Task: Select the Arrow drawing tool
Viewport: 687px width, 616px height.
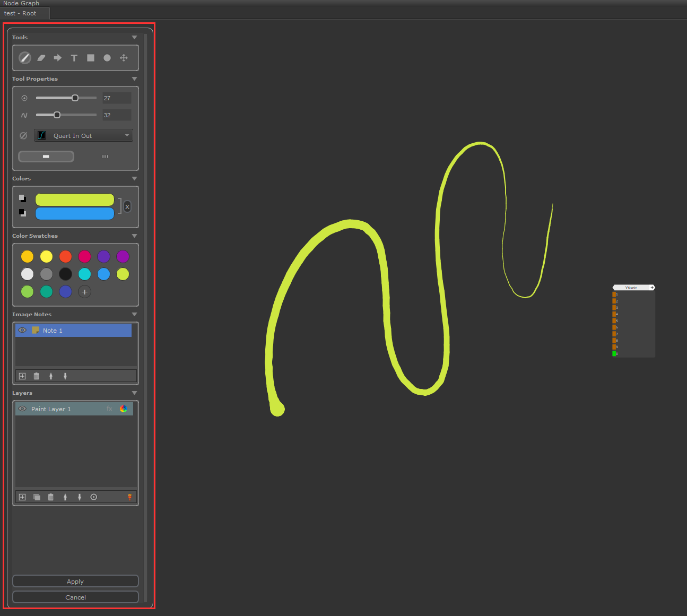Action: pos(58,58)
